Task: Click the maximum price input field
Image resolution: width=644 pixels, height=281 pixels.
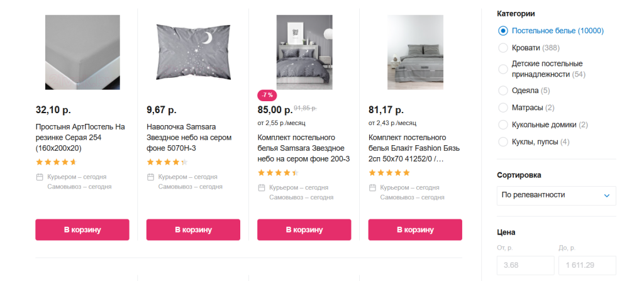Action: 587,265
